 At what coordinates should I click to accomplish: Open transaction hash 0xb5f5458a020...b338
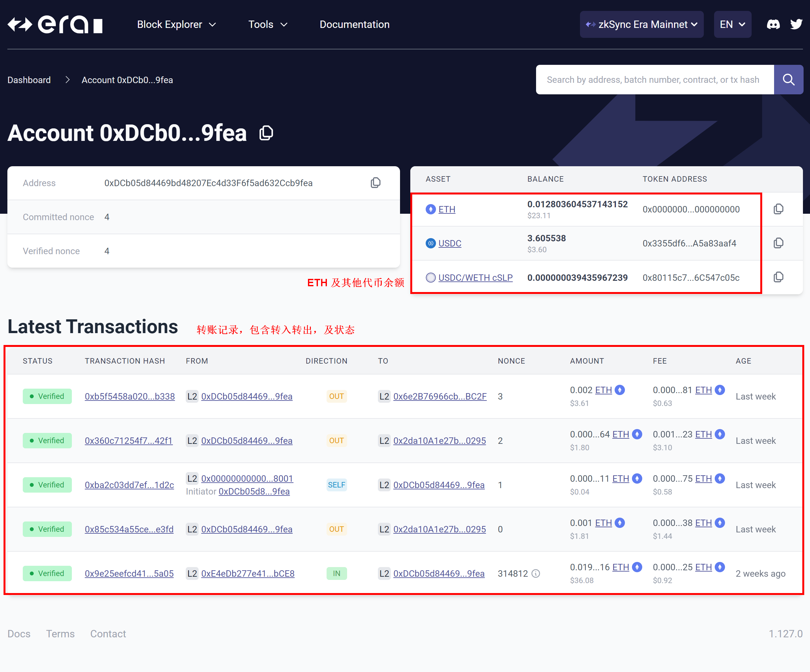click(x=130, y=397)
